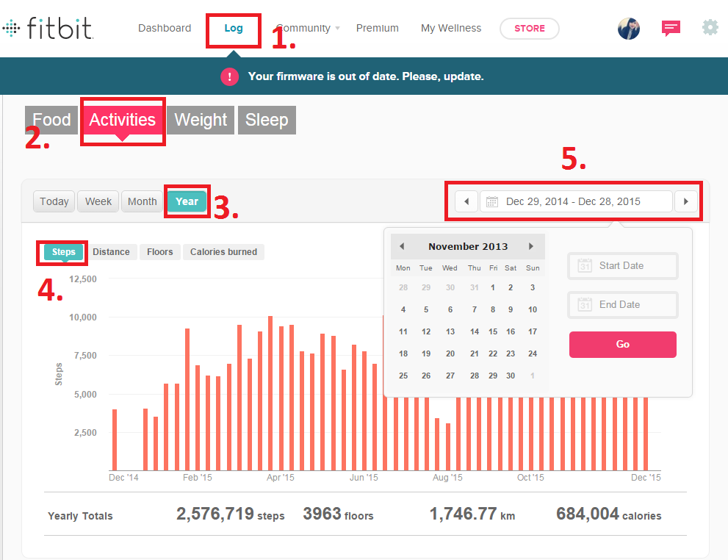Viewport: 728px width, 560px height.
Task: Pick November 4 in the calendar
Action: [403, 309]
